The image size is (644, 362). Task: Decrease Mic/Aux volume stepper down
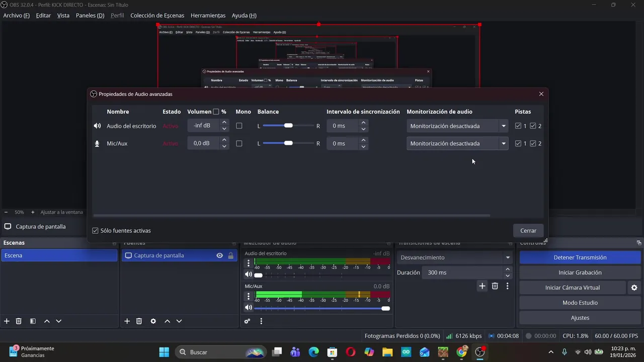224,147
